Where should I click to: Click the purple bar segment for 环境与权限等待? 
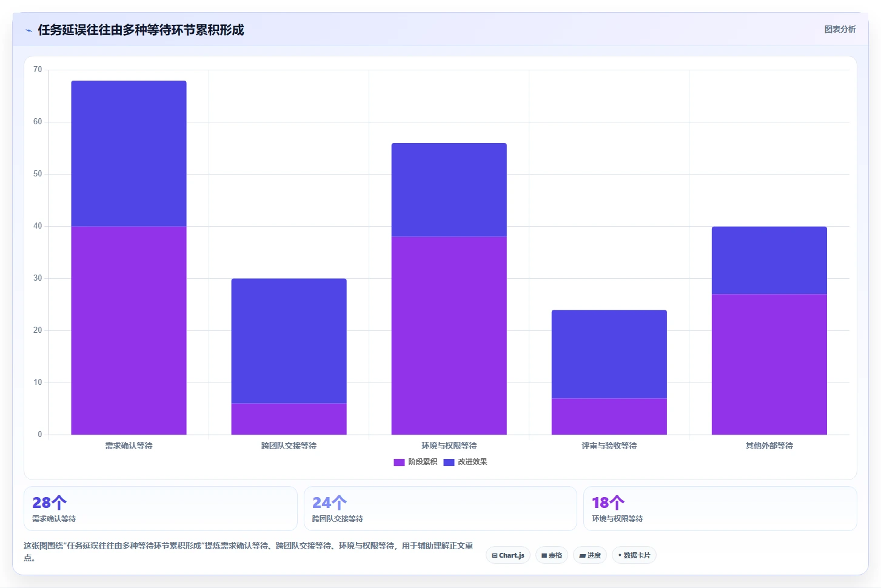[x=449, y=336]
